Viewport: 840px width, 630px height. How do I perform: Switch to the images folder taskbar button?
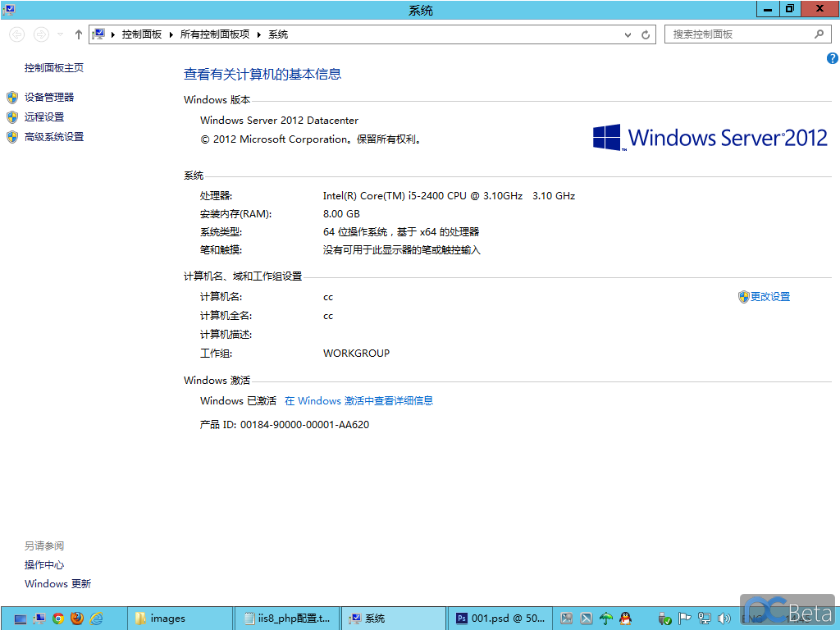[180, 619]
